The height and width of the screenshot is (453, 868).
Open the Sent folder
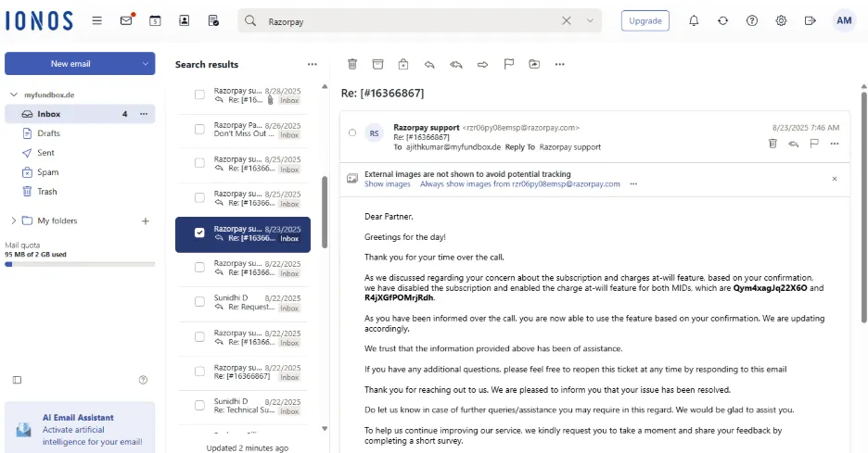pyautogui.click(x=45, y=153)
